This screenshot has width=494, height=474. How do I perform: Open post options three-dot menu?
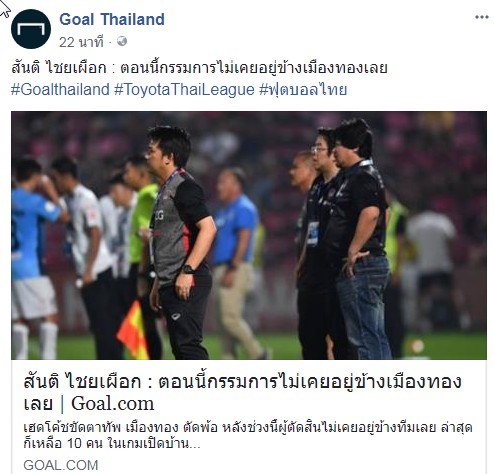[482, 17]
